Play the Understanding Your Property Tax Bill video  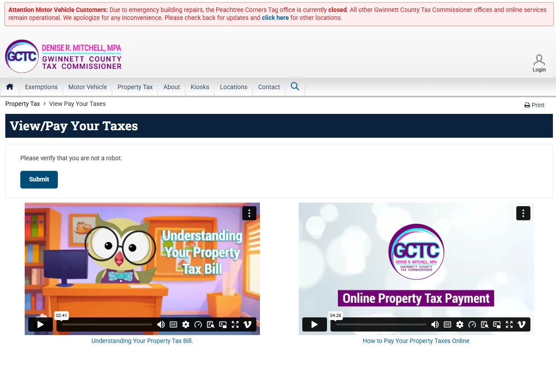tap(41, 324)
